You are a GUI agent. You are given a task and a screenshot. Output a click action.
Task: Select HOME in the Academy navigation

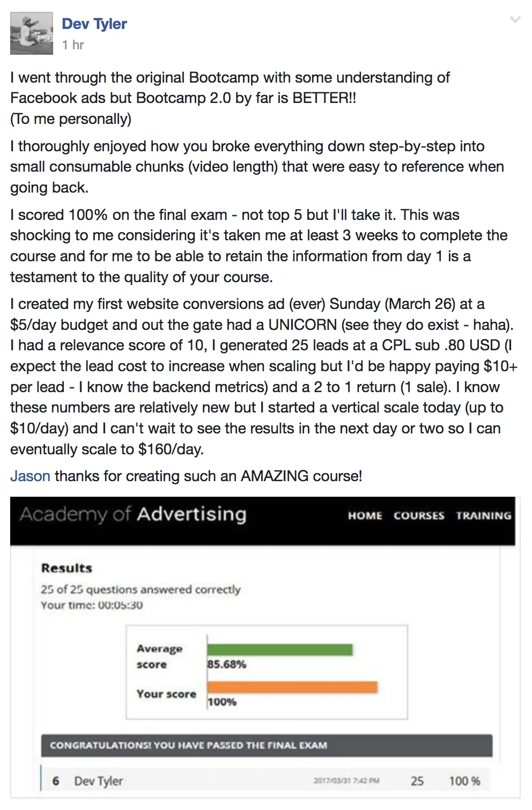point(365,516)
